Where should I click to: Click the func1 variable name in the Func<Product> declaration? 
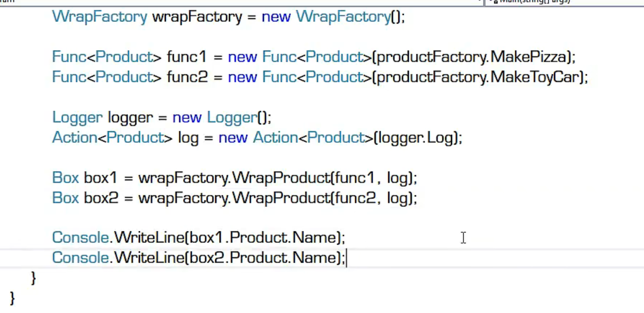click(x=186, y=57)
